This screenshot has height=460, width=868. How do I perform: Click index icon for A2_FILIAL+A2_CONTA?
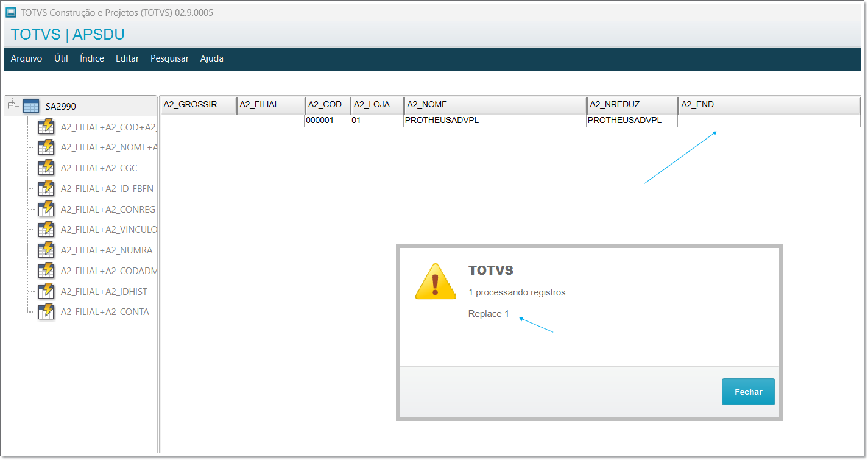click(46, 311)
